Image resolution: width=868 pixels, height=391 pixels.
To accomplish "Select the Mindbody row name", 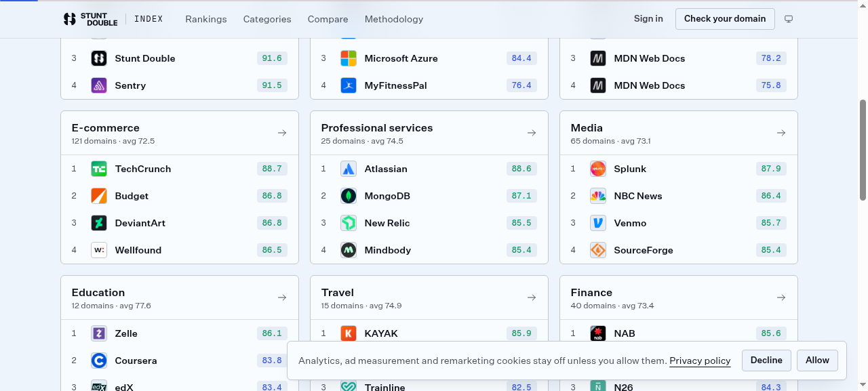I will point(388,250).
